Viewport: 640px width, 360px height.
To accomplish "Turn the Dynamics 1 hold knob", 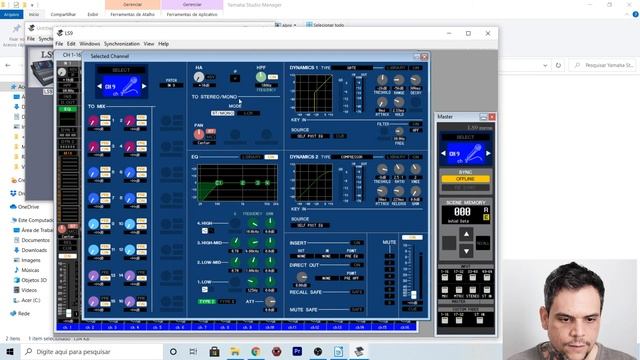I will [x=399, y=102].
